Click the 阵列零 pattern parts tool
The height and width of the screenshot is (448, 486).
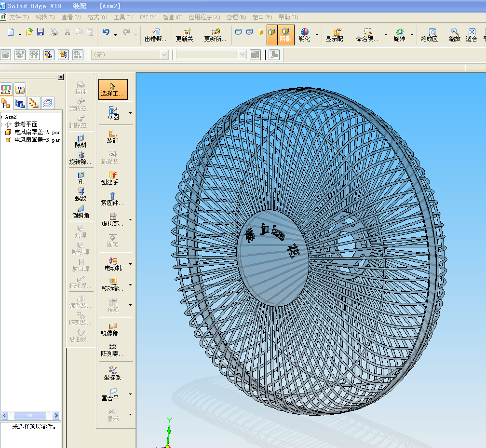tap(112, 350)
